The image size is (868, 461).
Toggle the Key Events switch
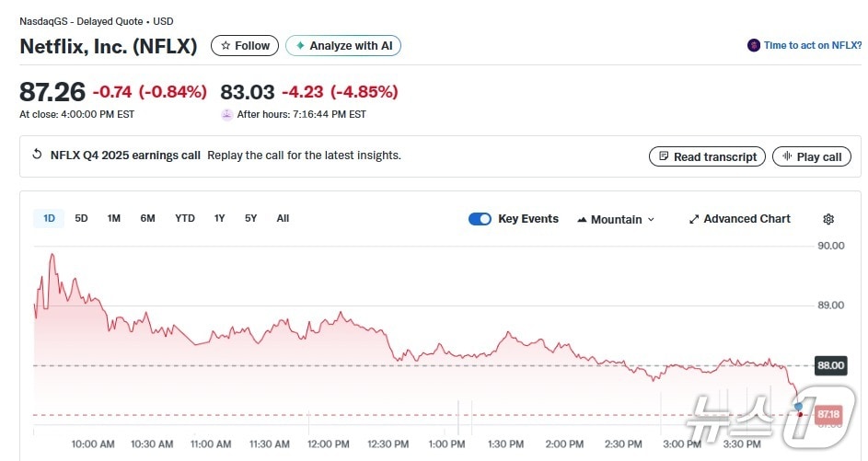coord(480,219)
